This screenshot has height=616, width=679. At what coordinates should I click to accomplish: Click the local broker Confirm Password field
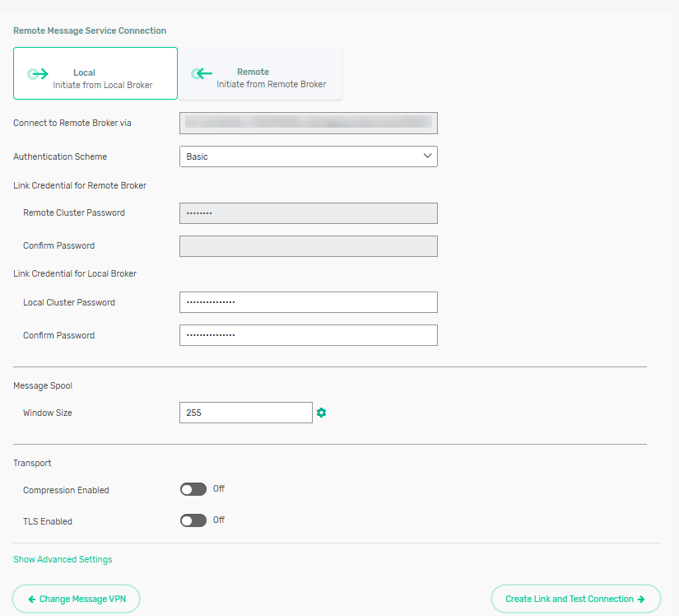(x=308, y=335)
